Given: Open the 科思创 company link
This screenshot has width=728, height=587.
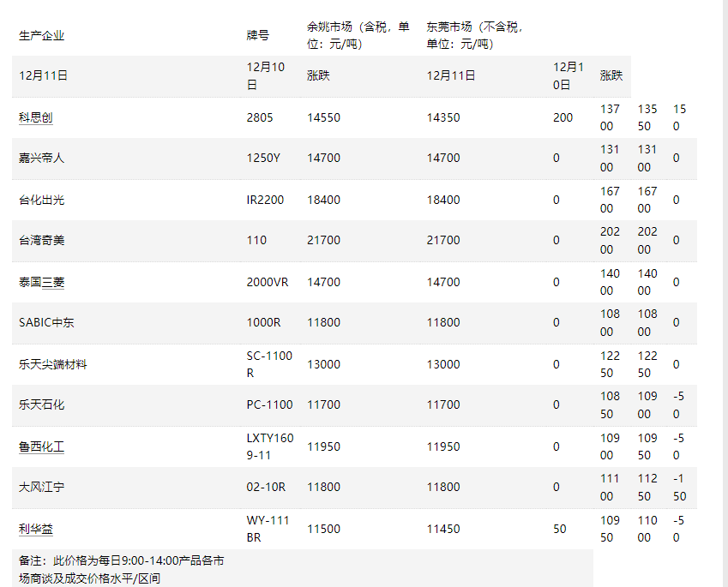Looking at the screenshot, I should coord(36,117).
